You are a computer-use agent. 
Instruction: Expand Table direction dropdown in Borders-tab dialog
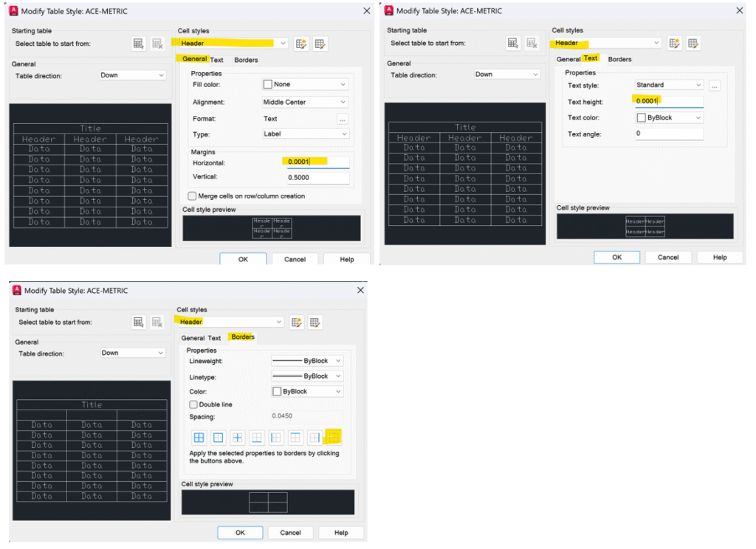(x=133, y=353)
